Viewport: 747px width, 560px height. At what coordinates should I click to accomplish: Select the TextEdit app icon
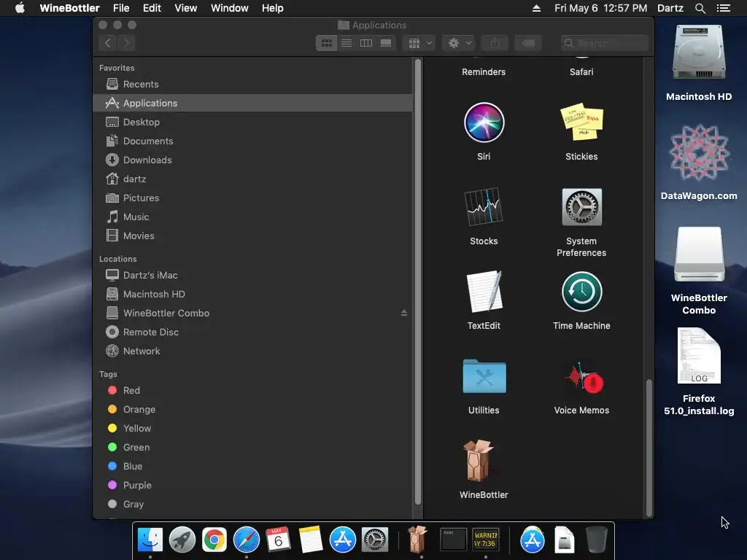click(x=484, y=291)
